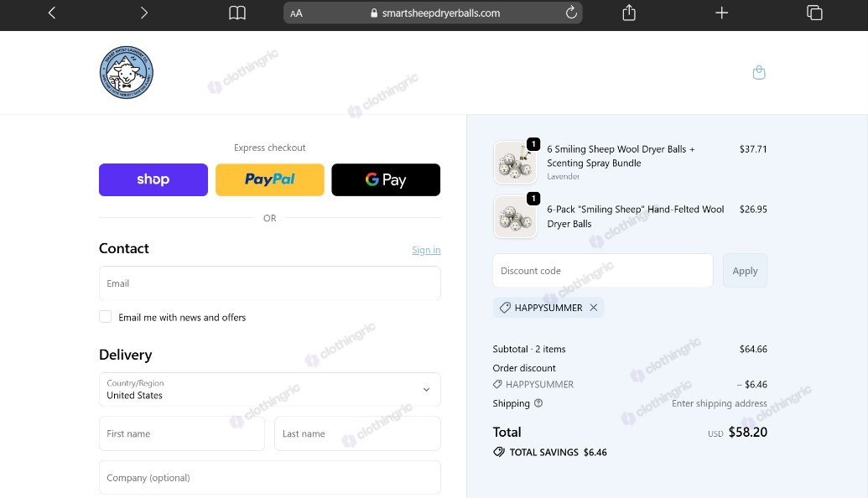Screen dimensions: 868x498
Task: Click the $37.71 bundle price
Action: (x=753, y=149)
